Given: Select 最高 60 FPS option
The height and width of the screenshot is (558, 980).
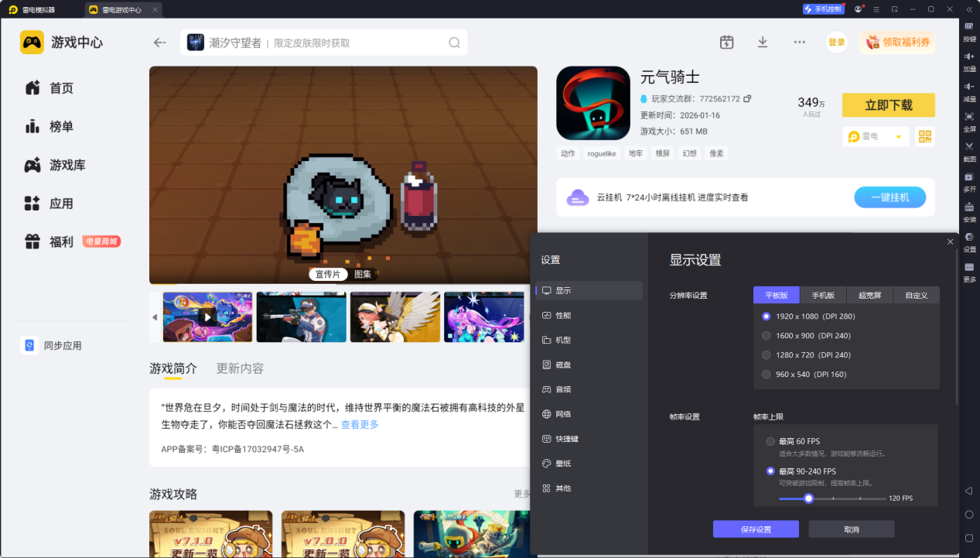Looking at the screenshot, I should [793, 441].
